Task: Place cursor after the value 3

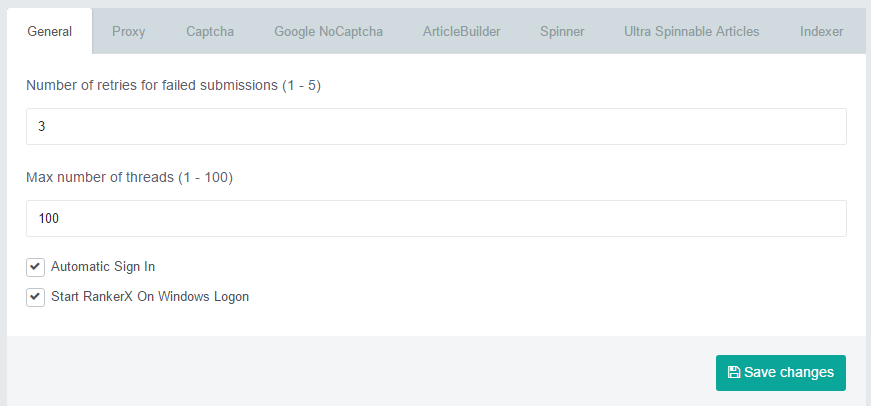Action: (x=46, y=127)
